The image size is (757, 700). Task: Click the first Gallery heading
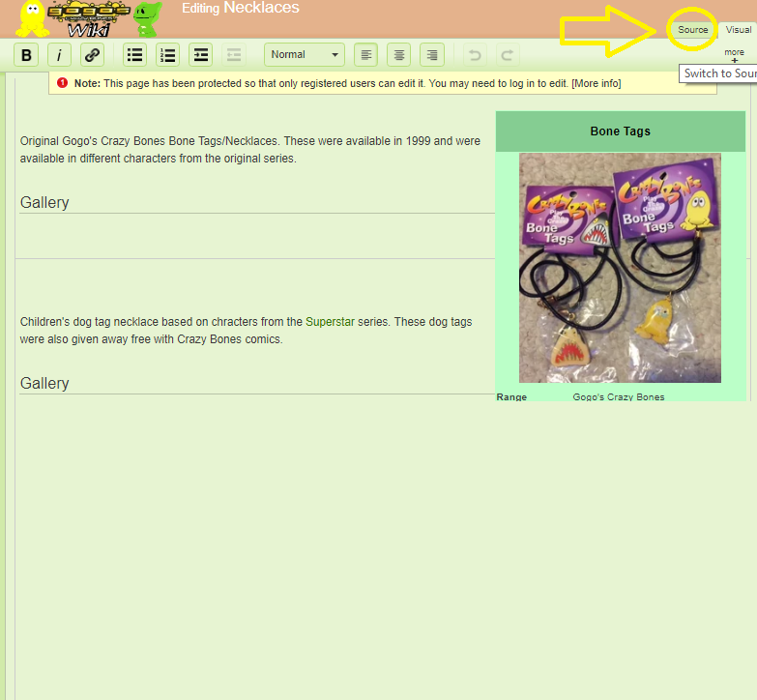[44, 203]
